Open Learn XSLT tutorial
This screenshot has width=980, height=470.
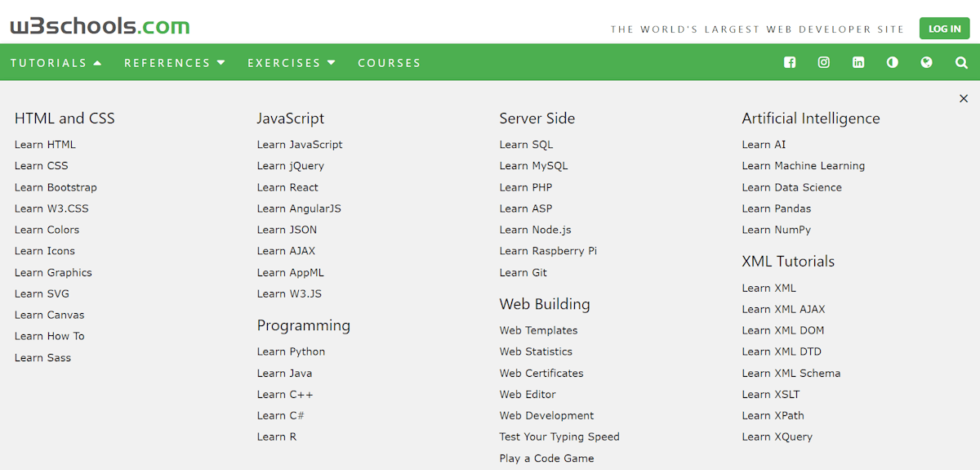[771, 394]
